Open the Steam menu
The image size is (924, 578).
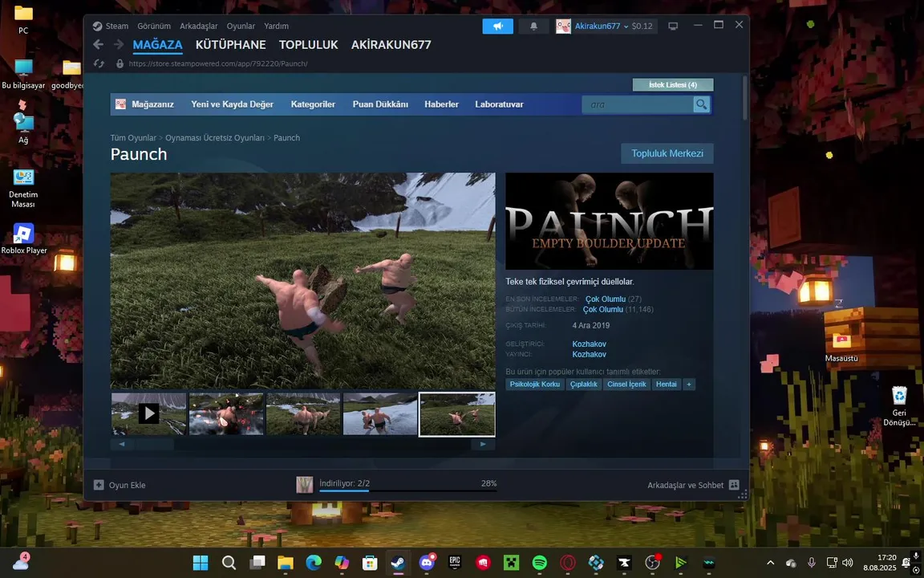[116, 26]
